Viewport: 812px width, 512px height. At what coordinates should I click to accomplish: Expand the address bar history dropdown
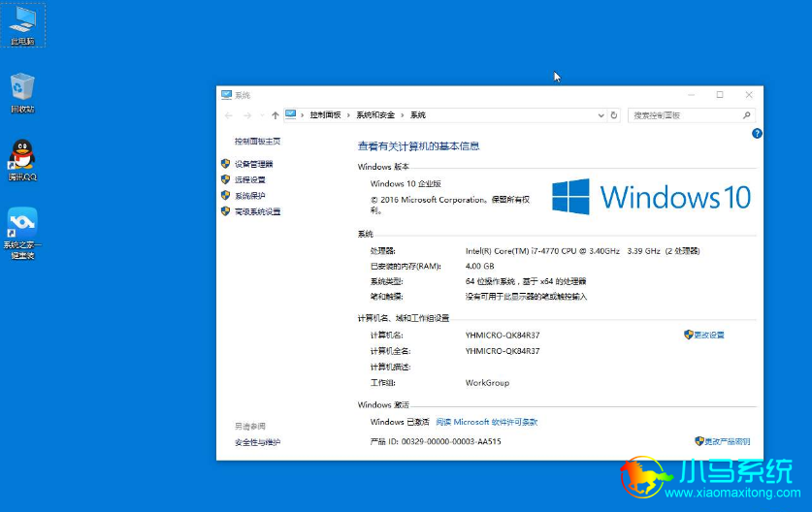pos(601,115)
